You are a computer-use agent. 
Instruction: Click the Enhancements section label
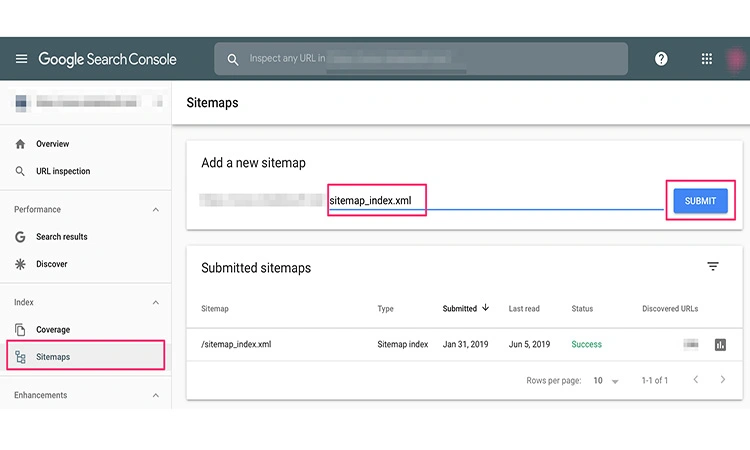pyautogui.click(x=41, y=395)
